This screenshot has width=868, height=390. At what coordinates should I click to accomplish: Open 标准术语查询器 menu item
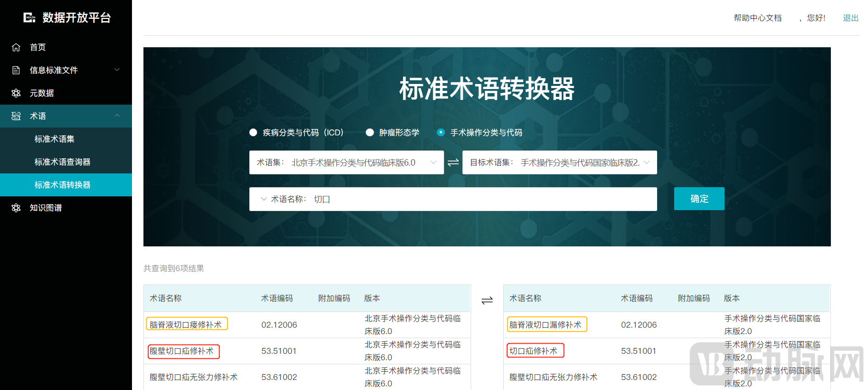[62, 162]
